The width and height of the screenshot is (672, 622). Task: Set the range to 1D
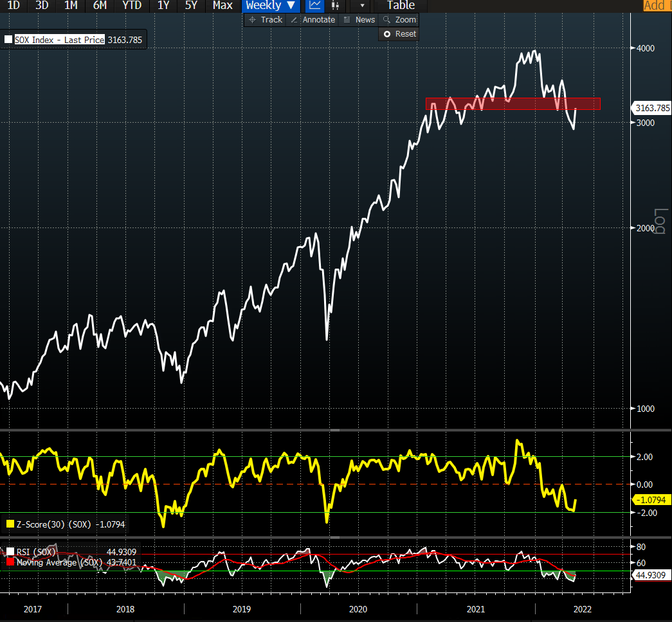pos(14,6)
